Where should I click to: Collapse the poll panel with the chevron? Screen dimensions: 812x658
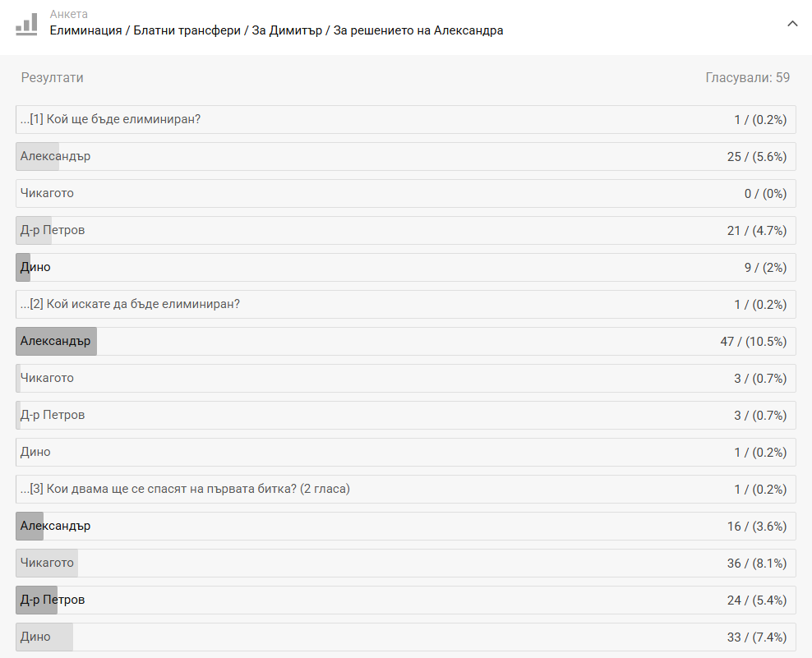point(792,24)
